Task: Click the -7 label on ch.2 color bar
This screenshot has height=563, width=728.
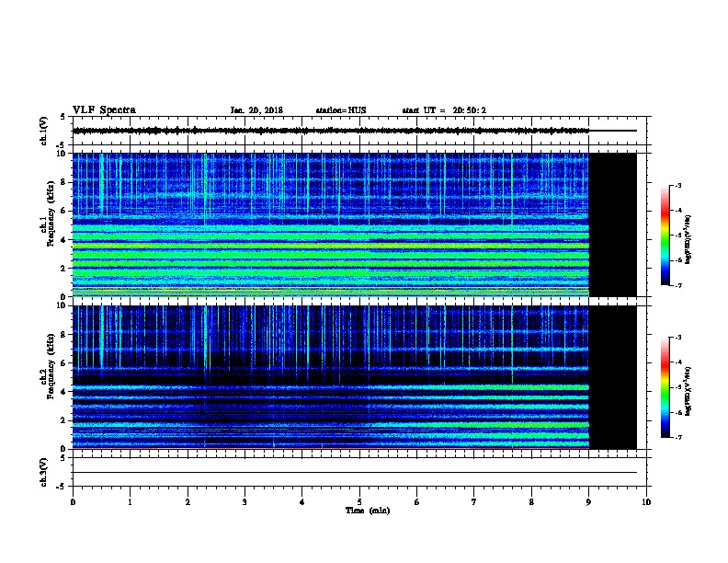Action: (677, 437)
